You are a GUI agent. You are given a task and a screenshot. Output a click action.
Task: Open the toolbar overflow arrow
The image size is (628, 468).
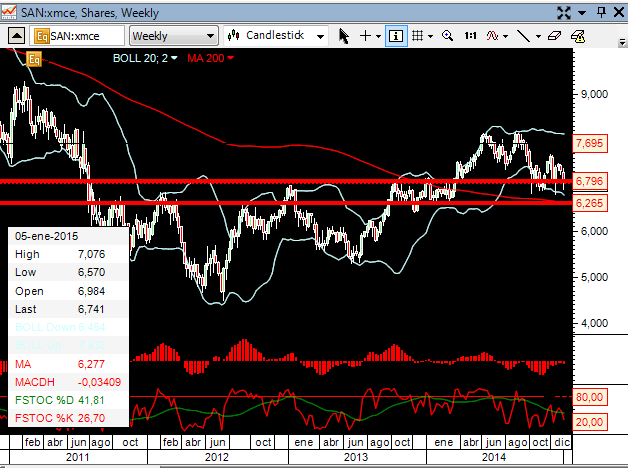click(622, 42)
